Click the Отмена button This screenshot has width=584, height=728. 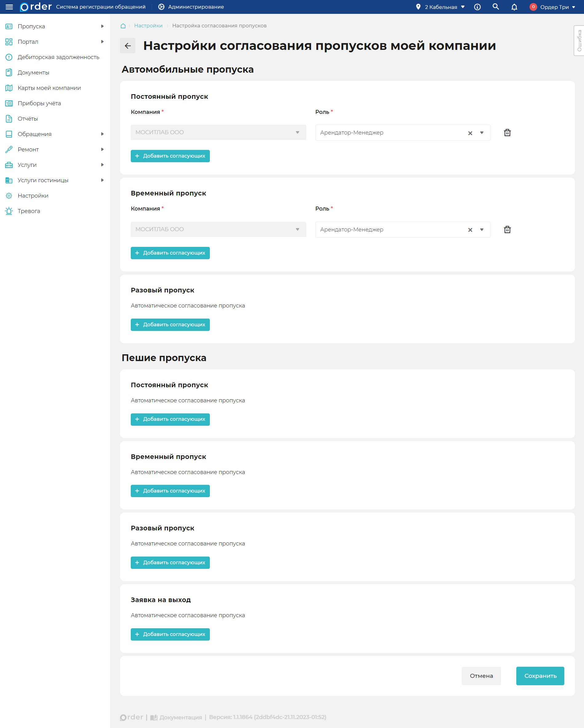481,676
